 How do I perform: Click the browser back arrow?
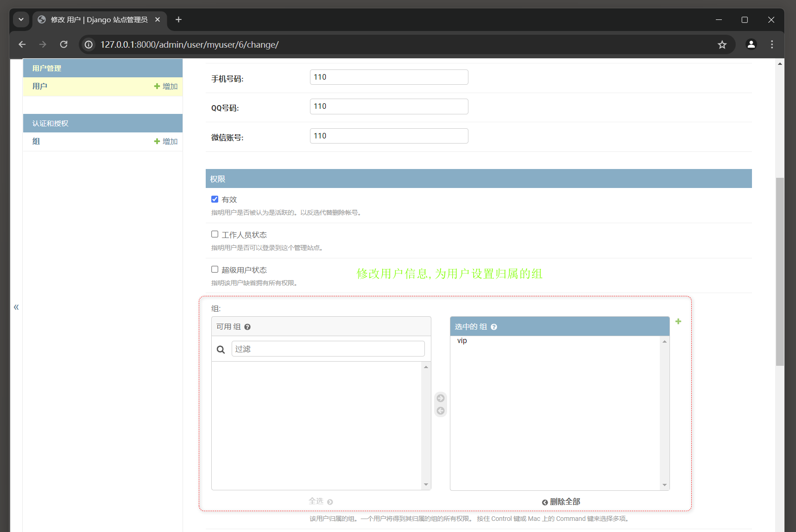pyautogui.click(x=22, y=44)
